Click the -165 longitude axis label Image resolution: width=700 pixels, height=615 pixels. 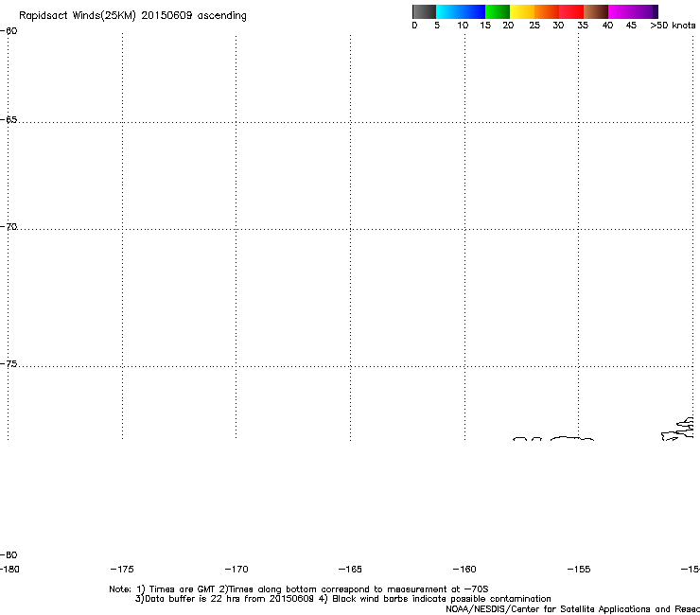[x=350, y=570]
